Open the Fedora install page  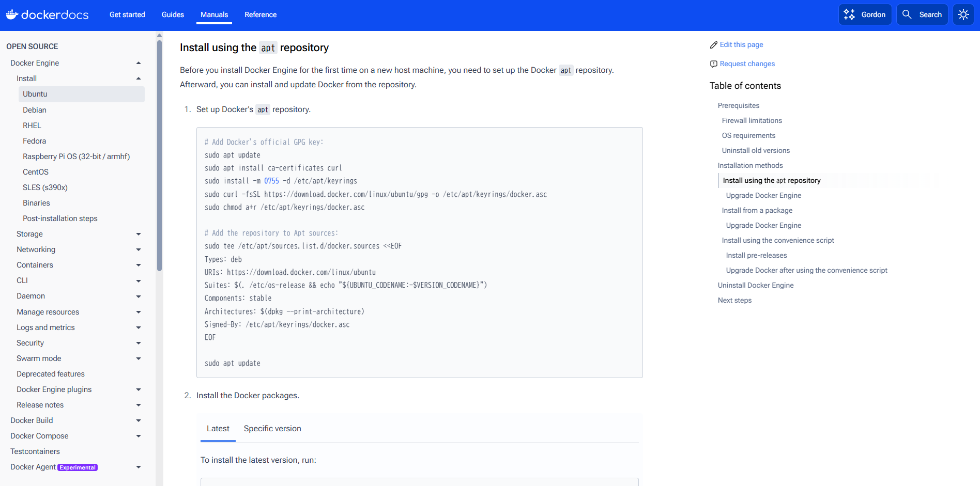click(34, 141)
